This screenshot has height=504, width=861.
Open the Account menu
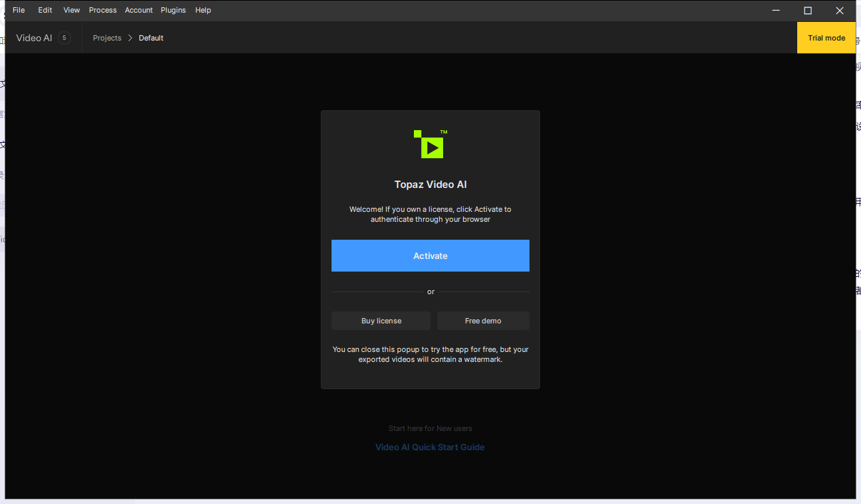pos(139,10)
